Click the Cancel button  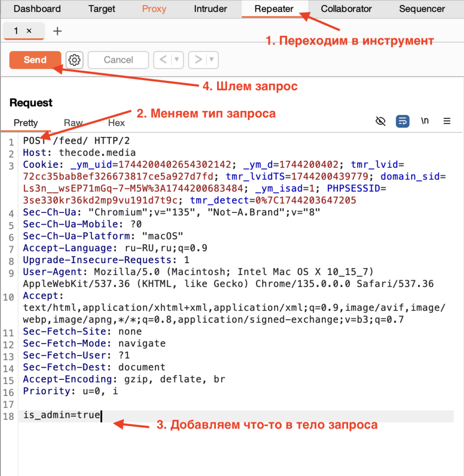tap(118, 59)
